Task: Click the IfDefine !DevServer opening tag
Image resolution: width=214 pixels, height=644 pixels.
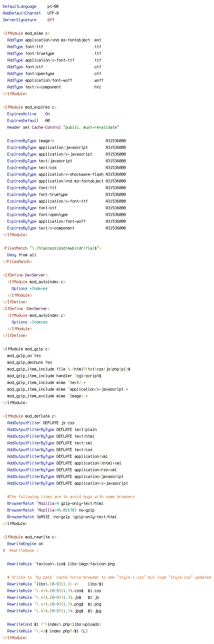Action: tap(26, 309)
